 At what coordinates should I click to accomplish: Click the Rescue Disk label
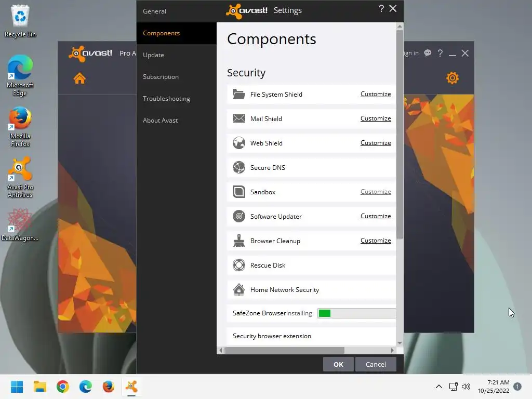click(268, 265)
